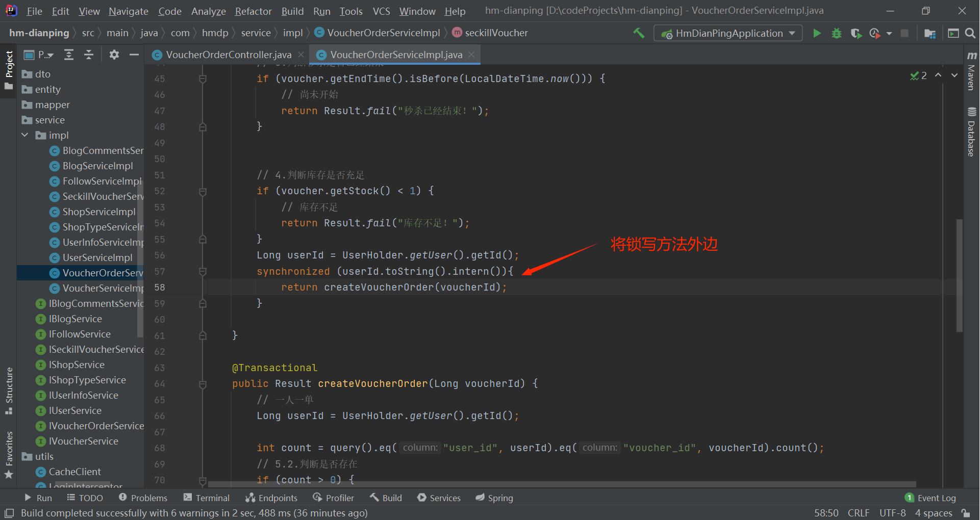Open the Navigate menu
980x520 pixels.
[x=129, y=11]
